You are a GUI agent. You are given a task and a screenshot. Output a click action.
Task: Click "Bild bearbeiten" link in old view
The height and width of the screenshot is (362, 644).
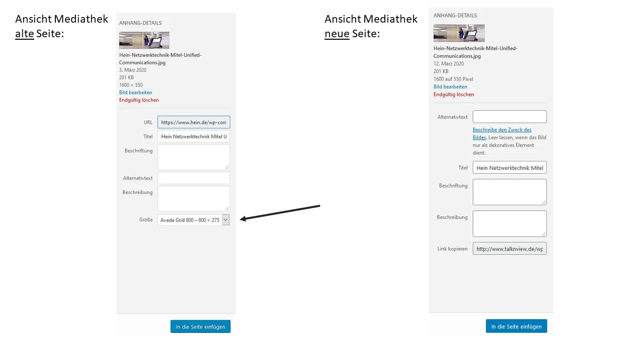[x=135, y=93]
